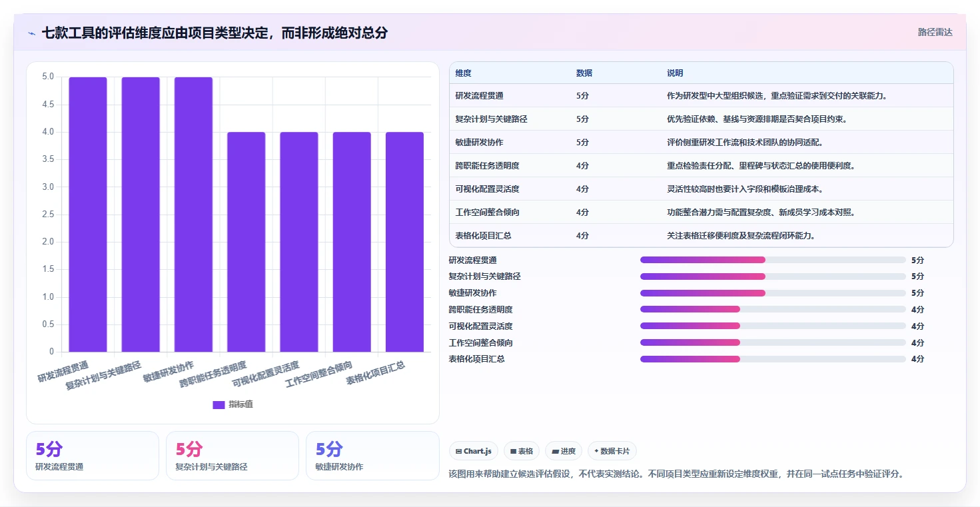The height and width of the screenshot is (507, 980).
Task: Click the 敏捷研发协作 progress bar
Action: (x=773, y=293)
